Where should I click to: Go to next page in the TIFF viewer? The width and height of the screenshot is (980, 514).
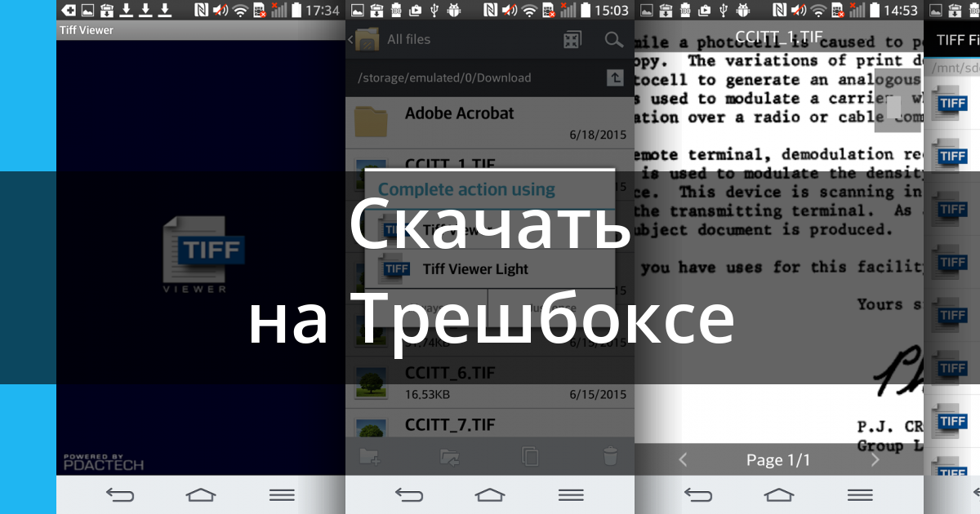pos(875,460)
